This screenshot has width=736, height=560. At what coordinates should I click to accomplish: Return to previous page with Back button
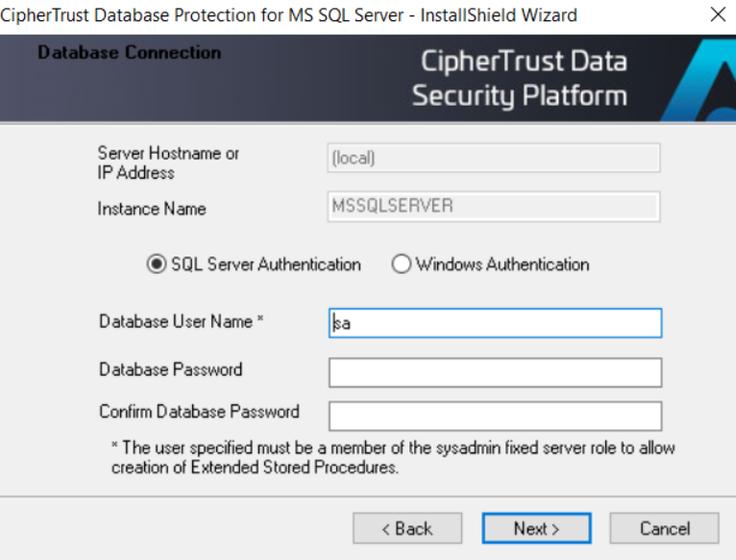click(407, 528)
